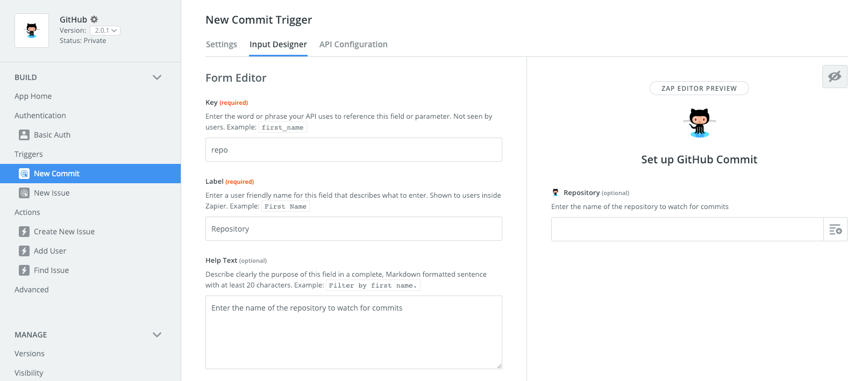The height and width of the screenshot is (381, 868).
Task: Collapse the BUILD section chevron
Action: click(156, 77)
